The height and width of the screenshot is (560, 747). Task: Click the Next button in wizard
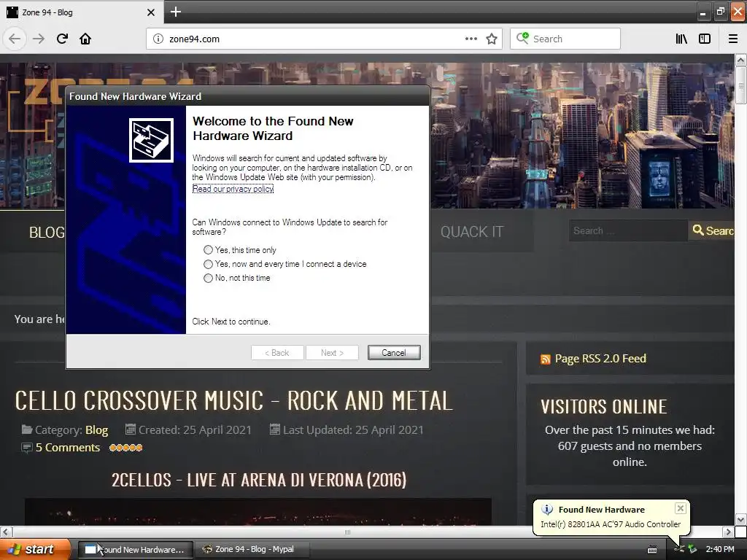point(332,353)
